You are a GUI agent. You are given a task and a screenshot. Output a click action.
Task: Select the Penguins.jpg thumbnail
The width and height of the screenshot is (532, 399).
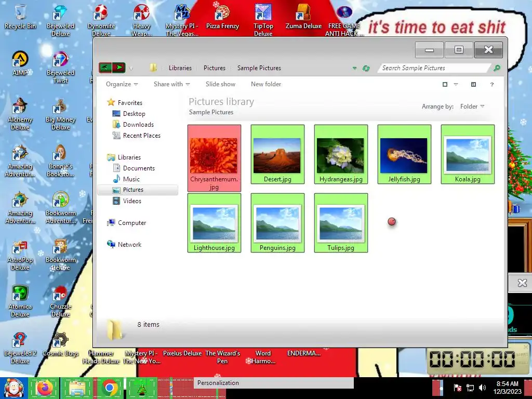point(277,223)
